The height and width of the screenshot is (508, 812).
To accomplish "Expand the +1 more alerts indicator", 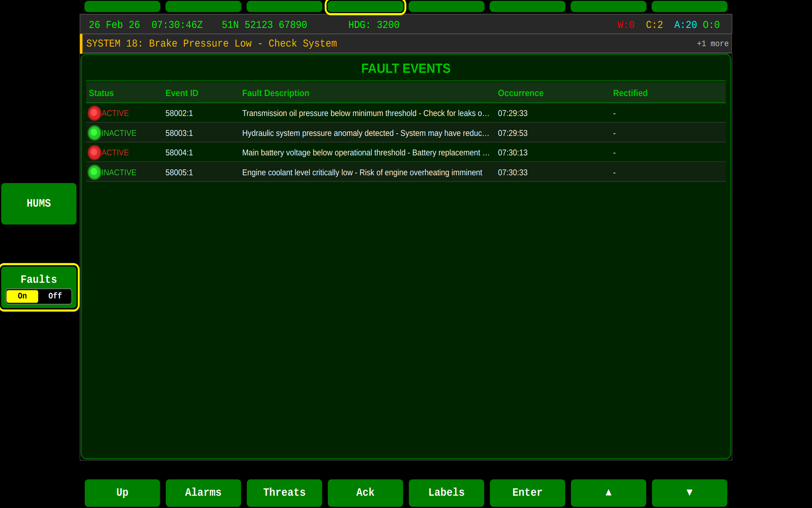I will tap(712, 44).
